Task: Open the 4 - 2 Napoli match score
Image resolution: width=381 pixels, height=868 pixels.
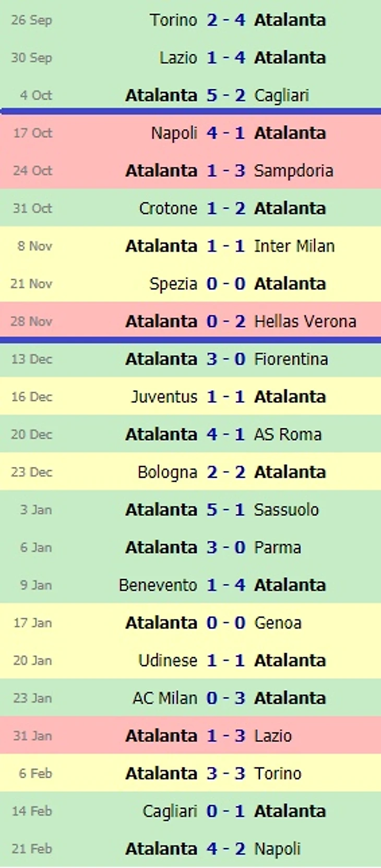Action: 225,849
